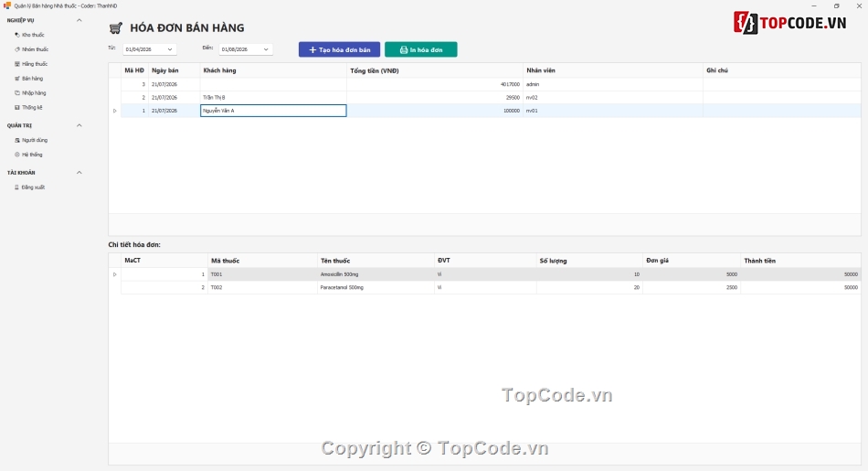Click the Nguyễn Văn A customer cell
The image size is (868, 471).
(x=273, y=111)
